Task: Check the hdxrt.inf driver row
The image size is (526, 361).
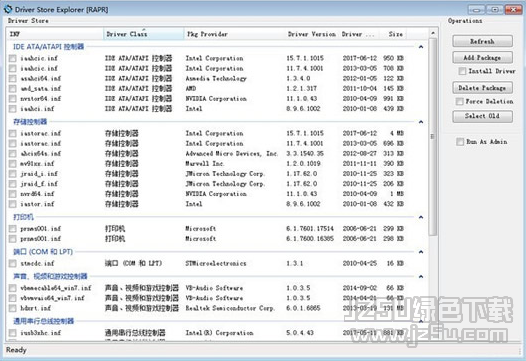Action: point(12,308)
